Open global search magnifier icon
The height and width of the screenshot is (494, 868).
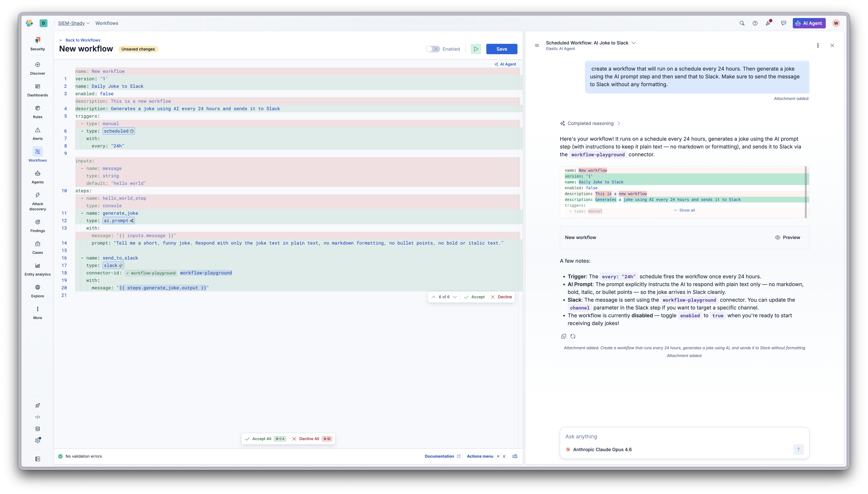(742, 23)
